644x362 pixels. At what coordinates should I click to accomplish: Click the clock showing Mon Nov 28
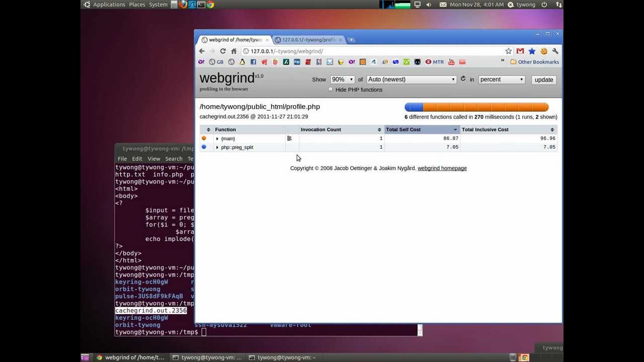point(476,5)
